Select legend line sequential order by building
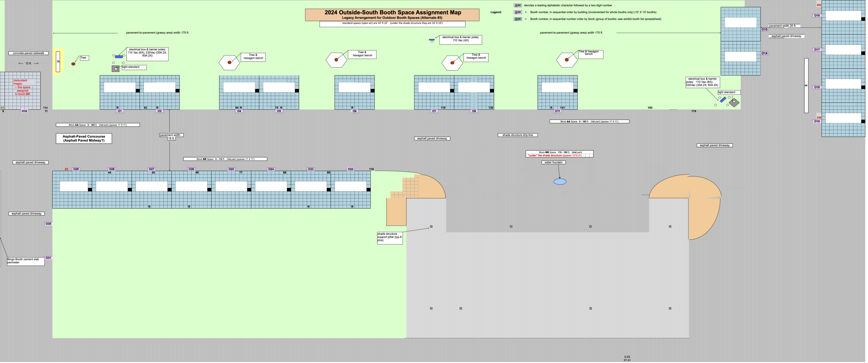868x363 pixels. (593, 12)
